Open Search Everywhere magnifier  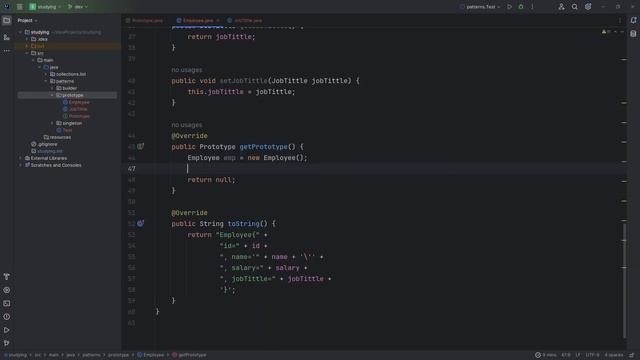[575, 7]
